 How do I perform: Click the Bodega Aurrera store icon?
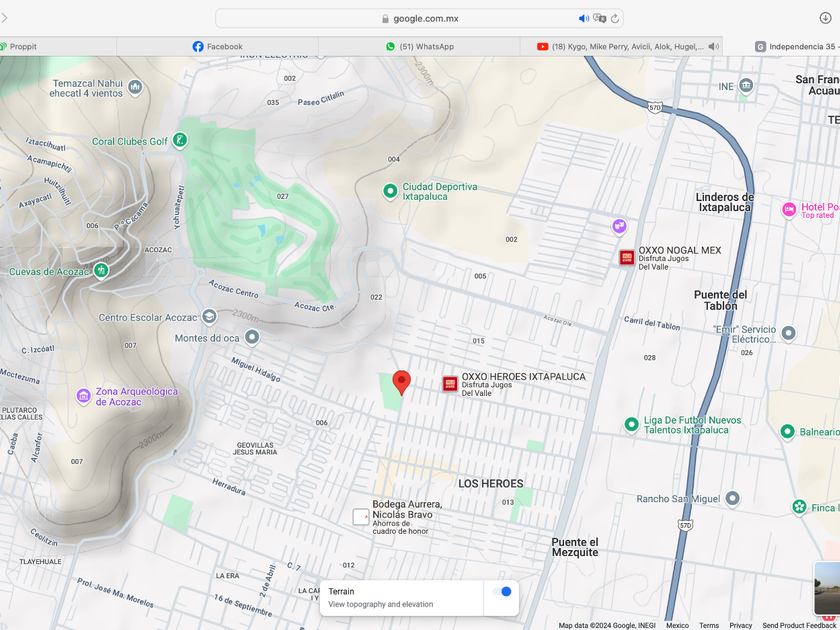click(x=361, y=516)
